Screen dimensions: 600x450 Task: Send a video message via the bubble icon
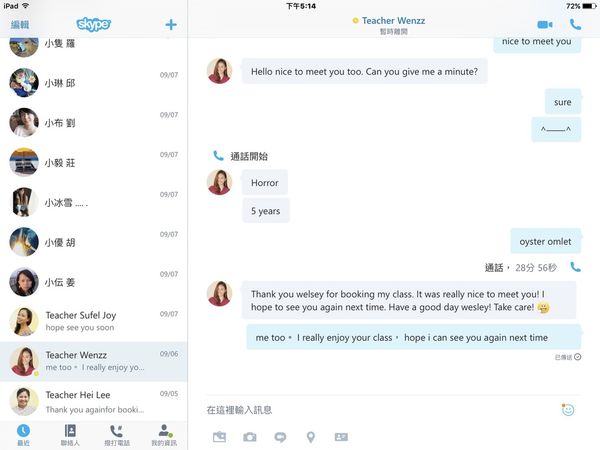pyautogui.click(x=280, y=437)
